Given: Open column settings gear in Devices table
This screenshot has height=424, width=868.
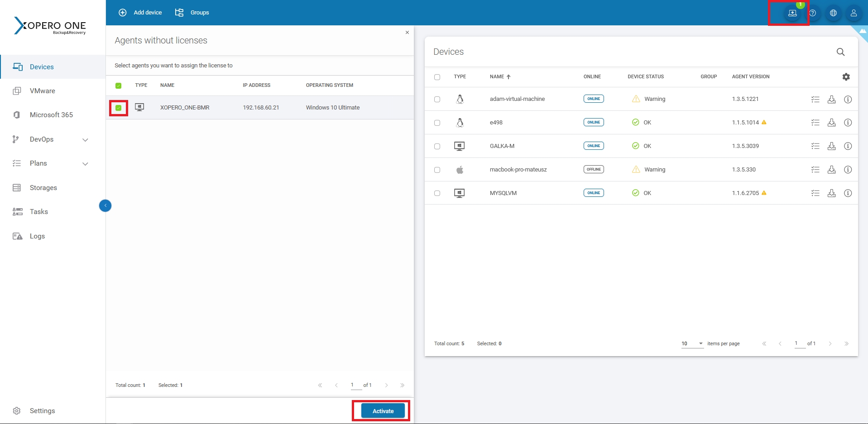Looking at the screenshot, I should coord(846,77).
